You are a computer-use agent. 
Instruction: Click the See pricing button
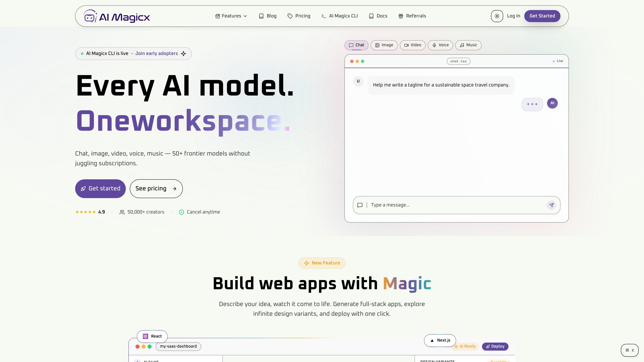tap(156, 189)
